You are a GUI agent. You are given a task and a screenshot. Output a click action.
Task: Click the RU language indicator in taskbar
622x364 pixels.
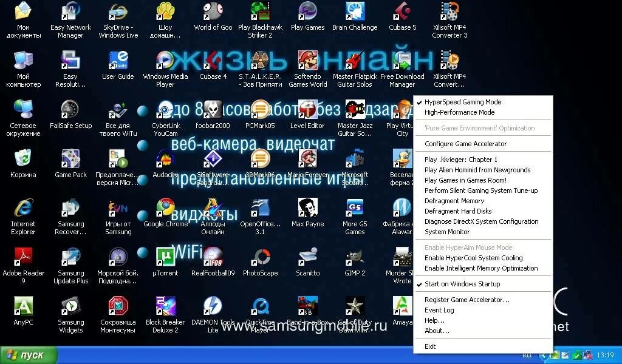pos(527,356)
